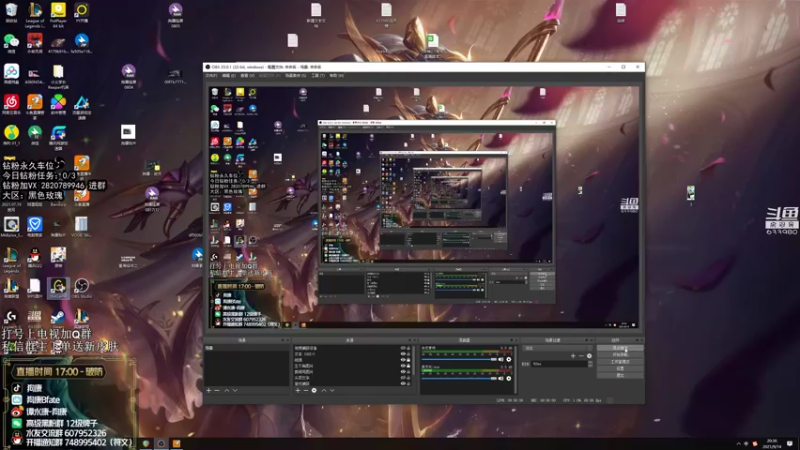The image size is (800, 450).
Task: Open the OBS Studio desktop shortcut
Action: click(82, 288)
